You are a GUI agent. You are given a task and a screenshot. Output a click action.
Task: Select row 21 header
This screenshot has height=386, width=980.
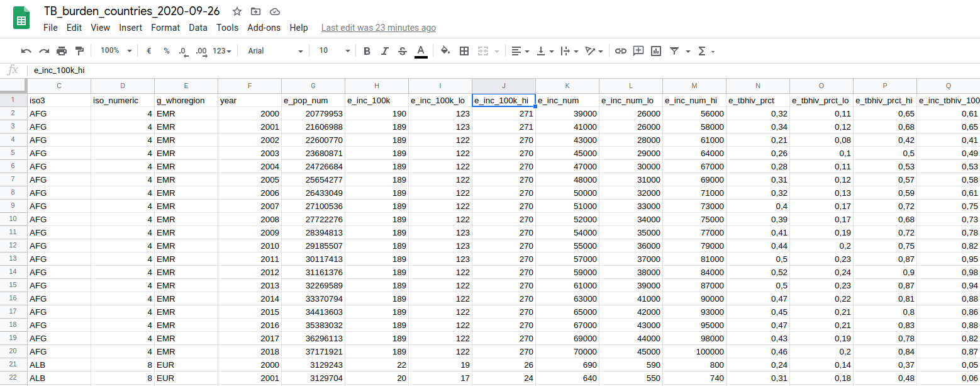coord(13,365)
